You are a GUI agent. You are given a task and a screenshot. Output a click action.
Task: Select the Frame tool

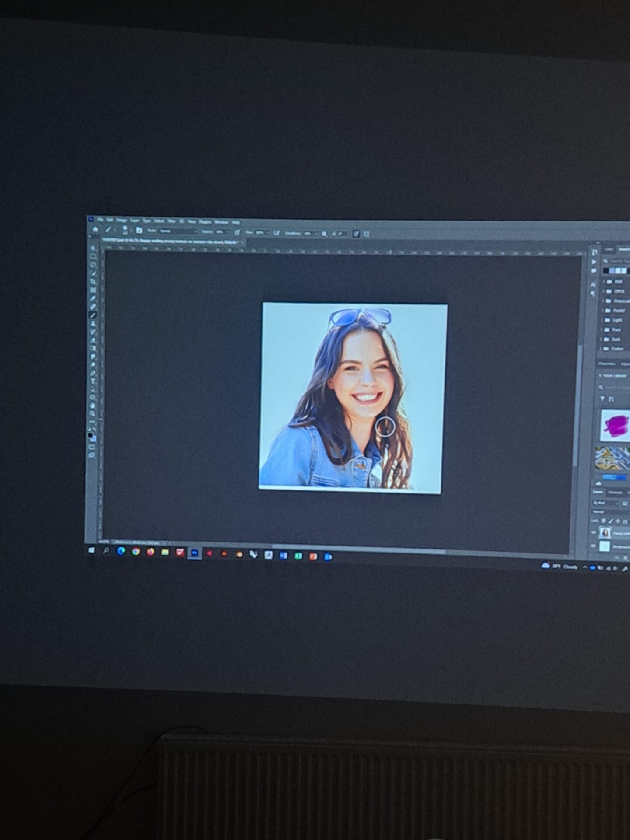[x=93, y=290]
